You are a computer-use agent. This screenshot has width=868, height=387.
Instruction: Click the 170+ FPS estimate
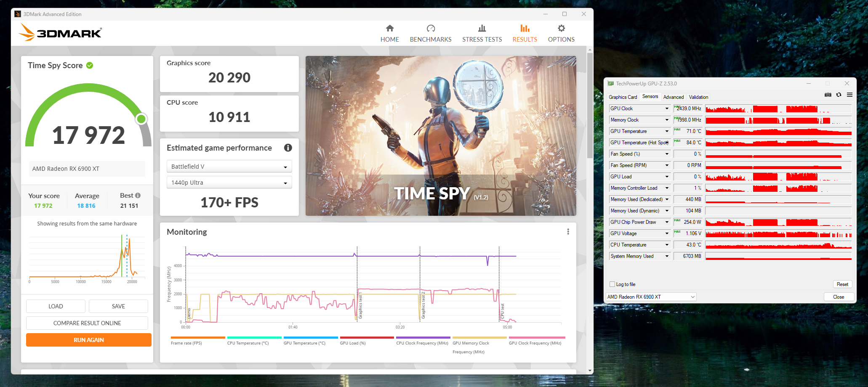[229, 202]
